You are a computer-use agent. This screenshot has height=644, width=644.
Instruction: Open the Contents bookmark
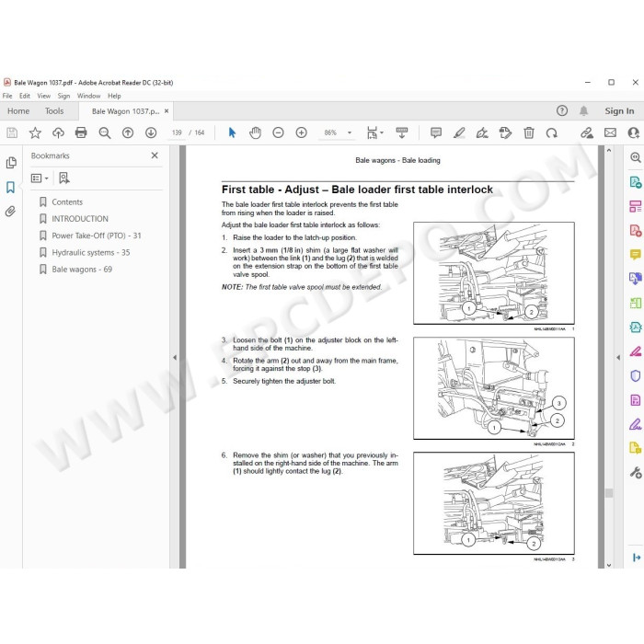(x=67, y=202)
